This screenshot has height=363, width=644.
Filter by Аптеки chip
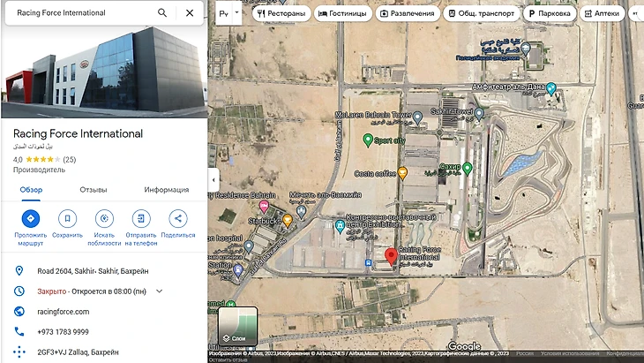(x=603, y=13)
